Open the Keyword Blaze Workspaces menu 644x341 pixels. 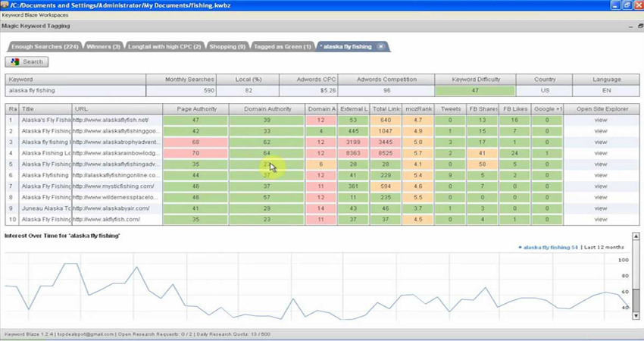point(35,15)
